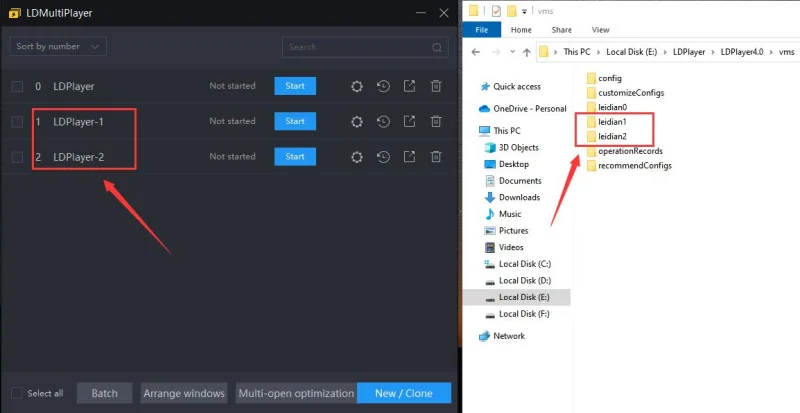Click the search magnifier icon in LDMultiPlayer
Screen dimensions: 800x413
coord(437,47)
